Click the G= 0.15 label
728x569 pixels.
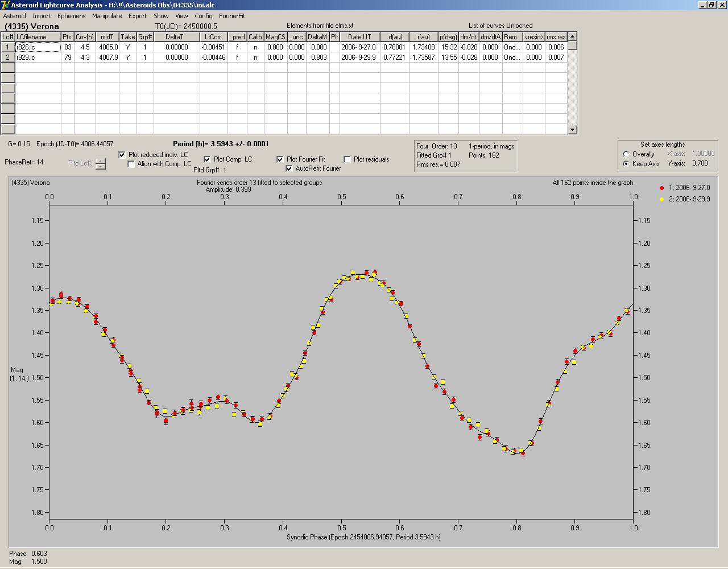pyautogui.click(x=19, y=144)
